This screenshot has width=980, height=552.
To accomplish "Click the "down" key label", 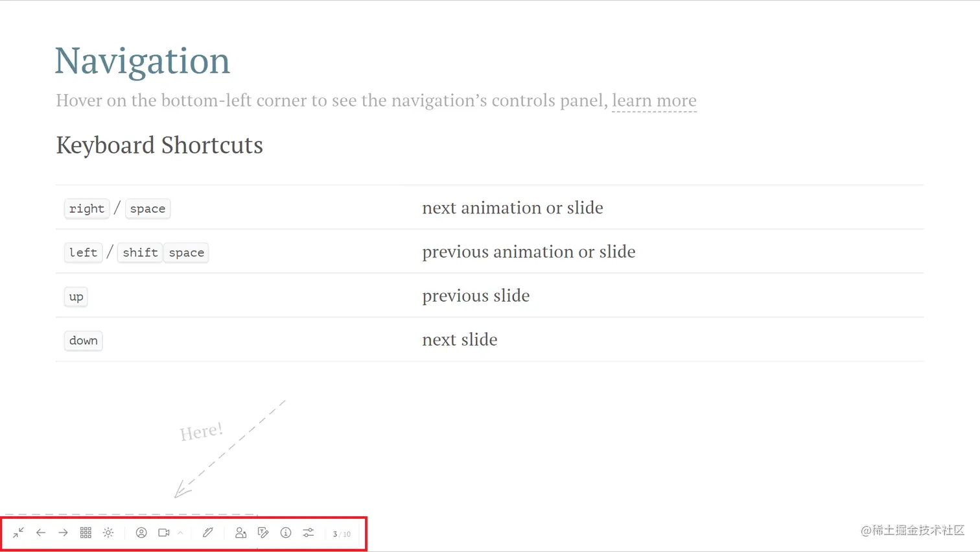I will pyautogui.click(x=84, y=341).
